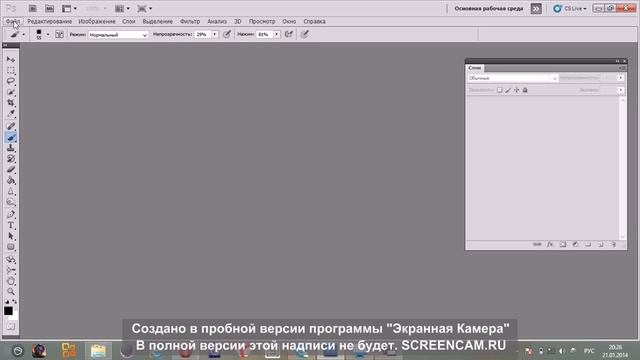Select the Rectangle shape tool
This screenshot has height=360, width=640.
pyautogui.click(x=11, y=247)
